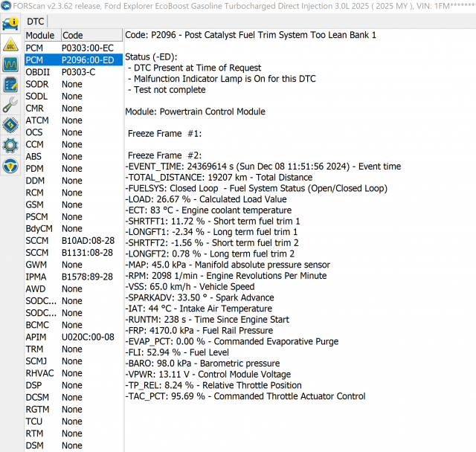Viewport: 476px width, 452px height.
Task: Open the oscilloscope live data icon
Action: 10,65
